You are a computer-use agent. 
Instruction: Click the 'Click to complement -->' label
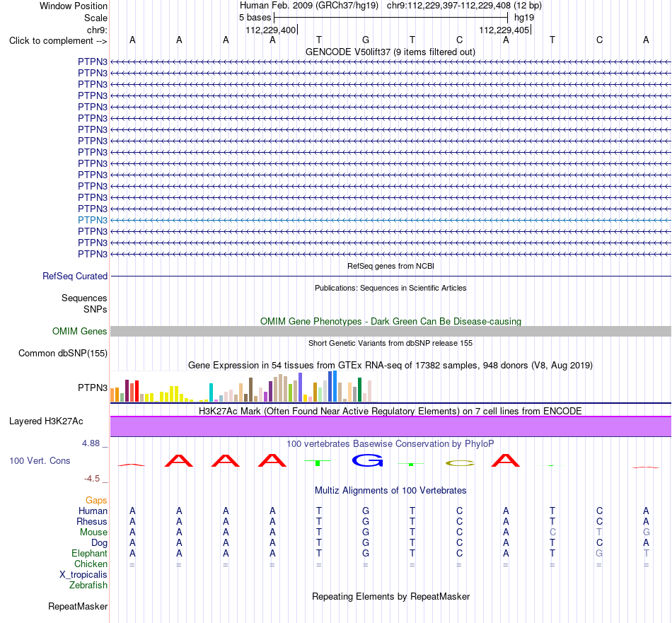[x=58, y=41]
